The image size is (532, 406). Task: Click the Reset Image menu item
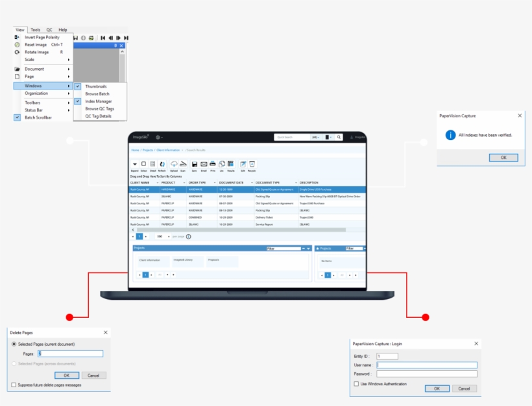click(x=43, y=45)
